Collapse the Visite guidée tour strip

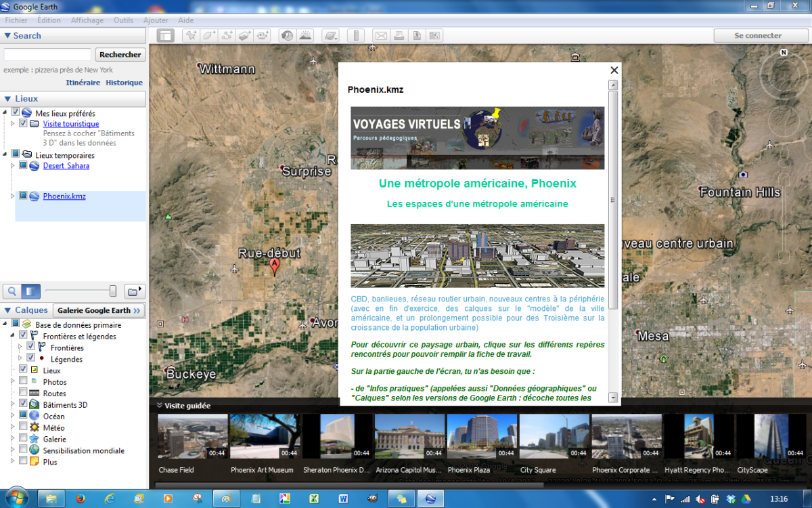[x=159, y=406]
